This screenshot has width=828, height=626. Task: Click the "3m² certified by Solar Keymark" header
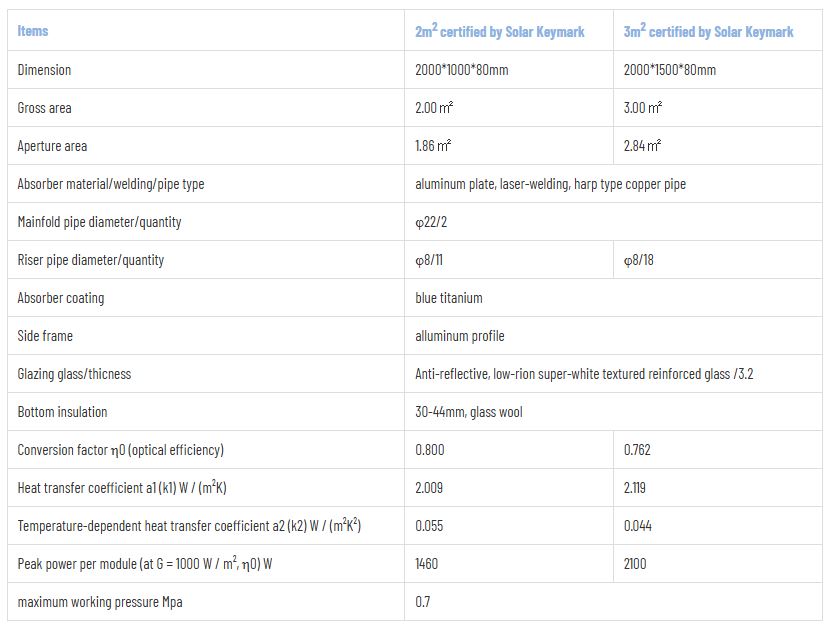(708, 32)
